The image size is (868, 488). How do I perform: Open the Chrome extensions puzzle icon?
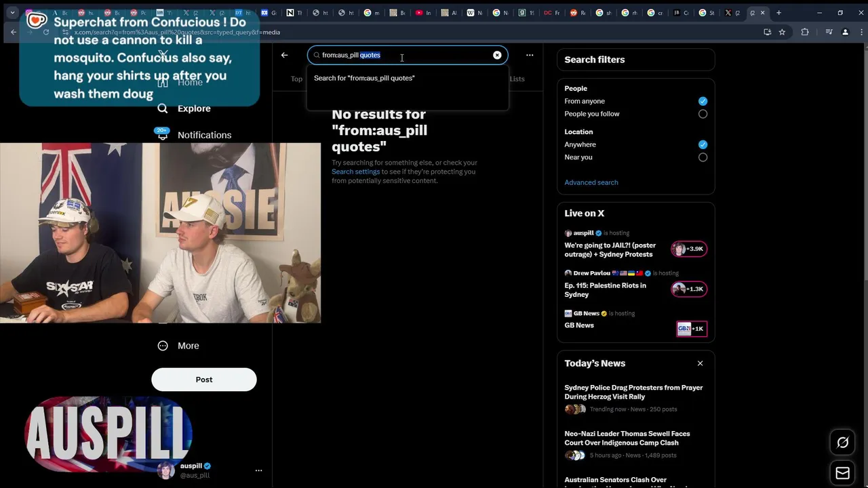805,32
